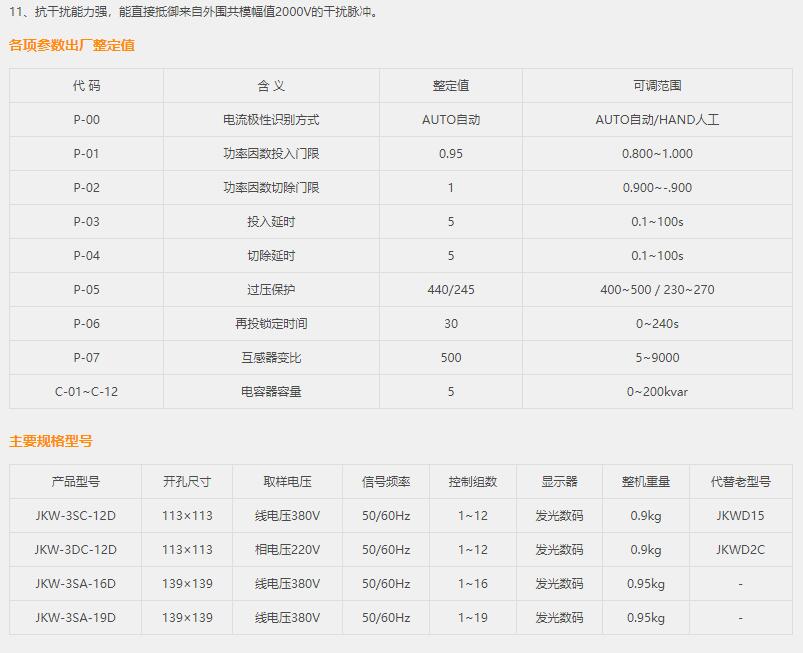
Task: Select the P-06 code cell
Action: coord(87,324)
